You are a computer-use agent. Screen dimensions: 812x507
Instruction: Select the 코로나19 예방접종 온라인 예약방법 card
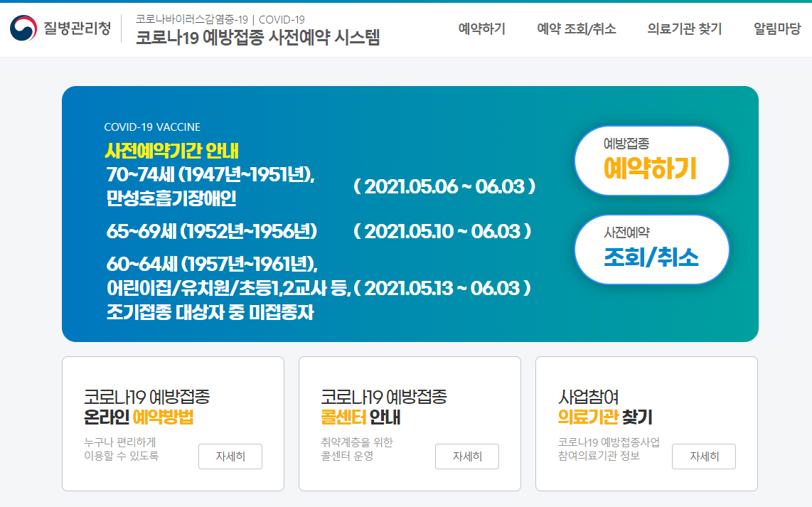(173, 424)
